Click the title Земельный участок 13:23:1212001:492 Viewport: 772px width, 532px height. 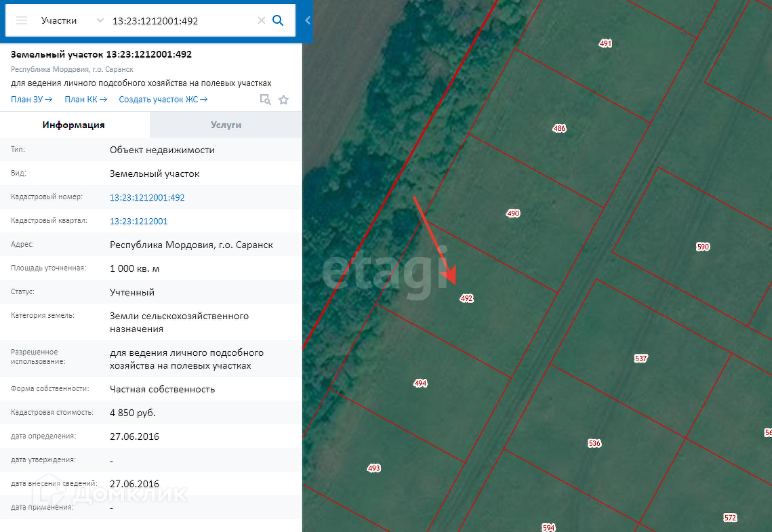pyautogui.click(x=102, y=54)
